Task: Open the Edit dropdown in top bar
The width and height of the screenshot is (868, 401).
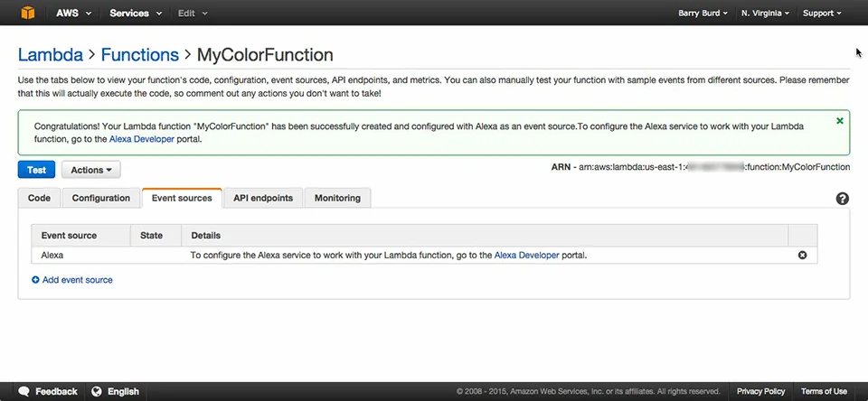Action: click(193, 13)
